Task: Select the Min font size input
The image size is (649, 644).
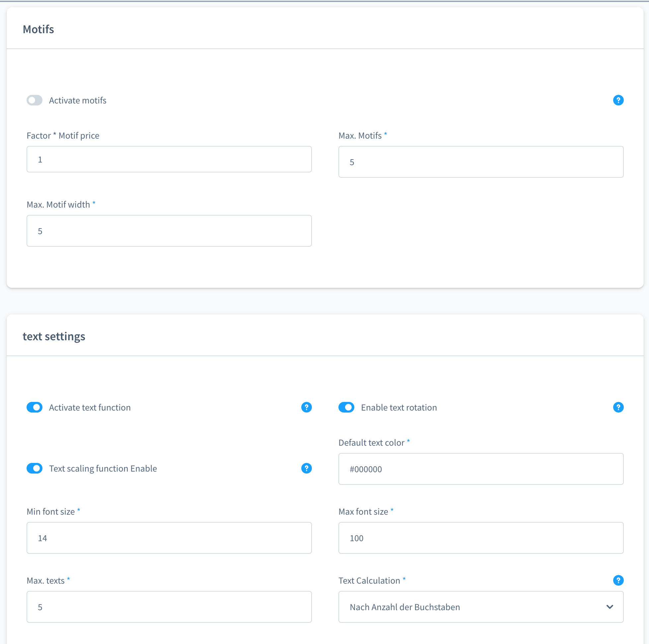Action: pos(169,538)
